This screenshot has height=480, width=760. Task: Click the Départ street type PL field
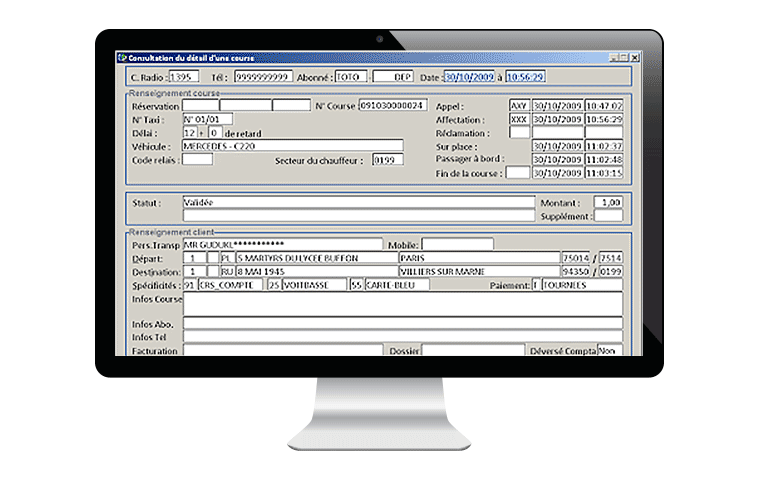227,258
